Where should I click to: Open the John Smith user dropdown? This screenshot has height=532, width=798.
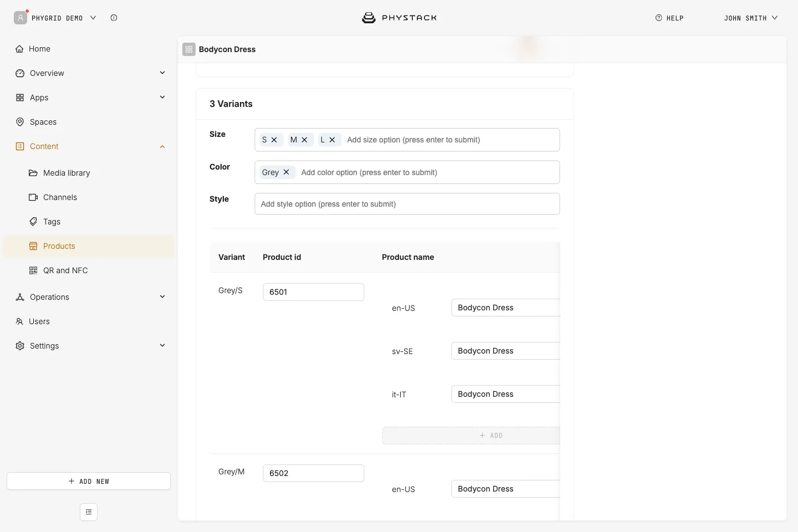coord(751,18)
